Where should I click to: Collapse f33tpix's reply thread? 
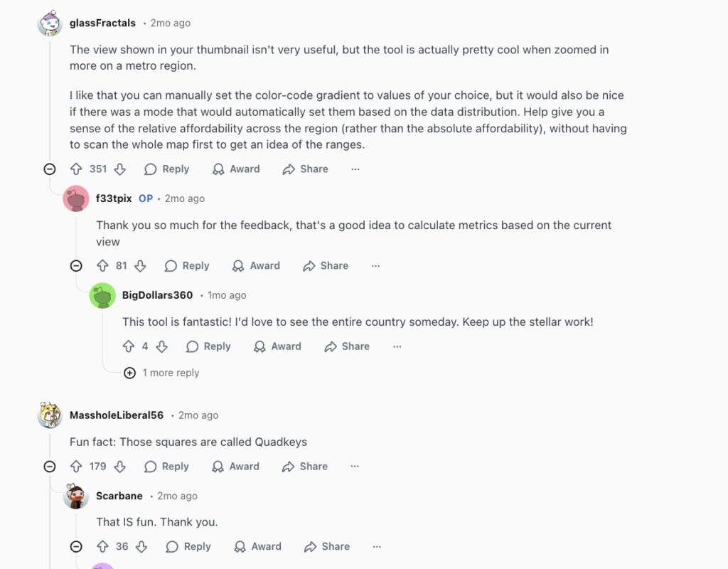coord(76,265)
